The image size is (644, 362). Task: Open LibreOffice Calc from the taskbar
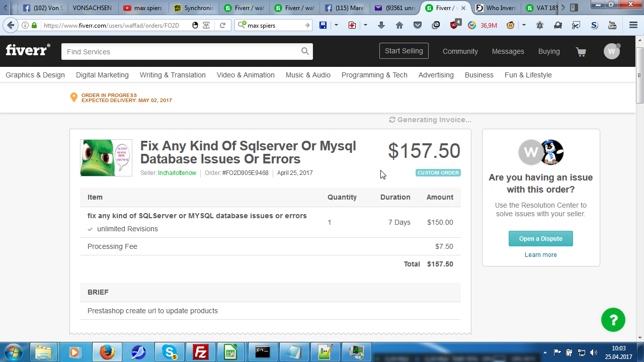click(x=231, y=352)
